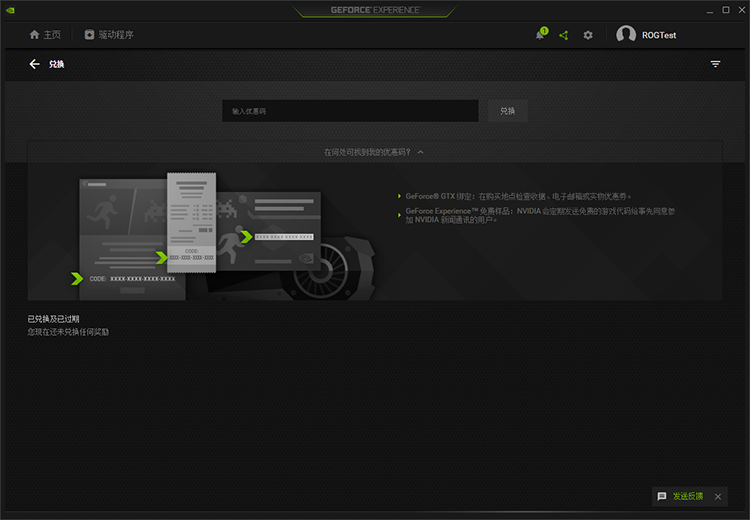Go back using the arrow next to 兑换
Viewport: 750px width, 520px height.
pyautogui.click(x=34, y=64)
